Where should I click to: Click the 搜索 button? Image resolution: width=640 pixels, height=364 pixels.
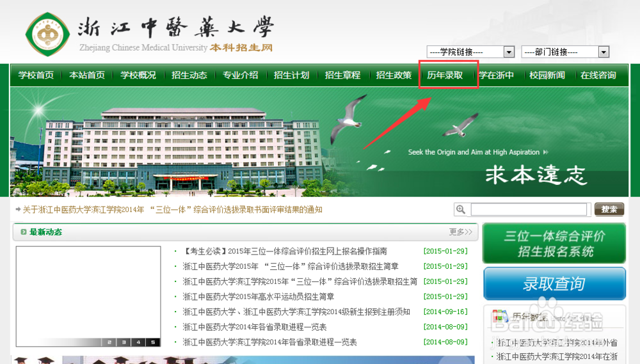tap(609, 209)
